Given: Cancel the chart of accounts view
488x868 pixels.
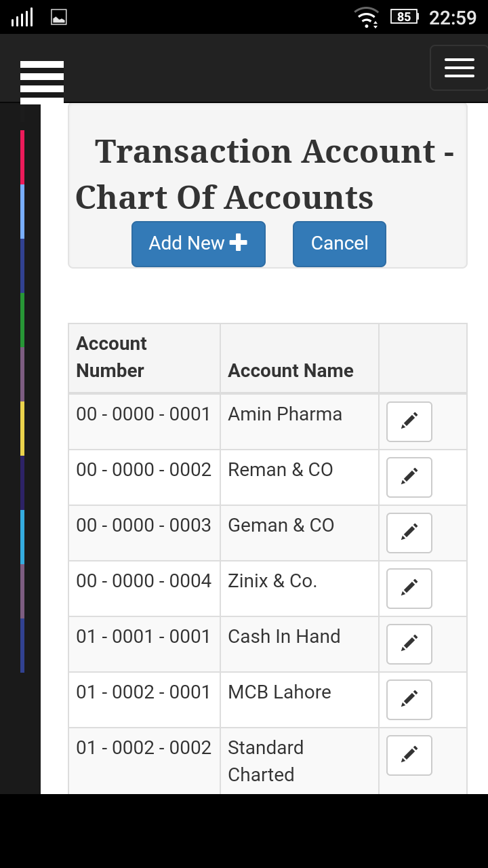Looking at the screenshot, I should pyautogui.click(x=340, y=244).
